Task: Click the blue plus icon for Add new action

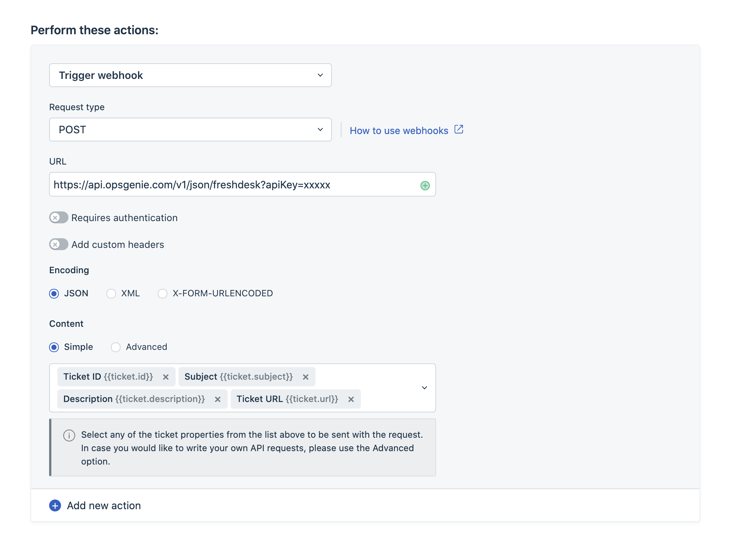Action: (x=55, y=505)
